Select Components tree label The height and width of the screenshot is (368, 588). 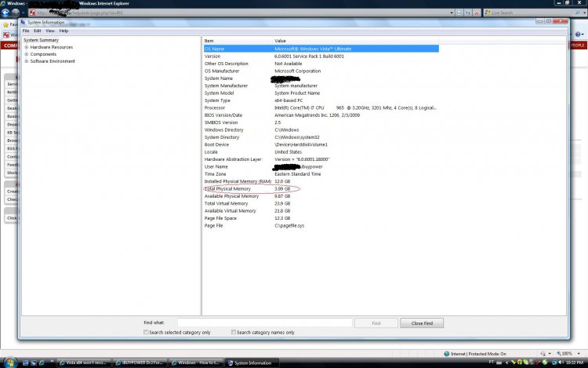(43, 54)
